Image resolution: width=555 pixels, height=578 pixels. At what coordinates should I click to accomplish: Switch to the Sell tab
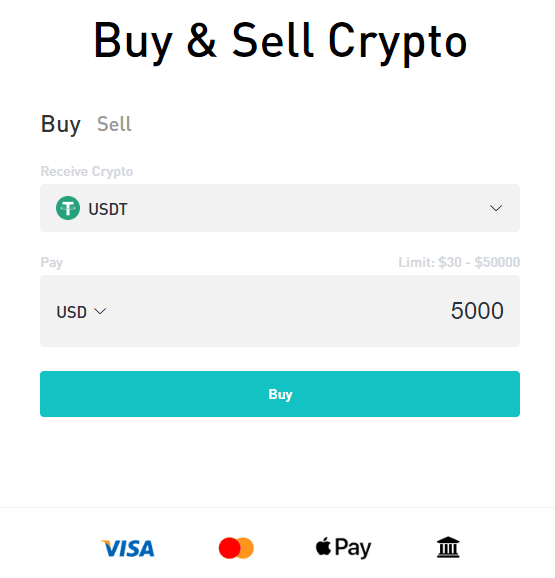114,124
